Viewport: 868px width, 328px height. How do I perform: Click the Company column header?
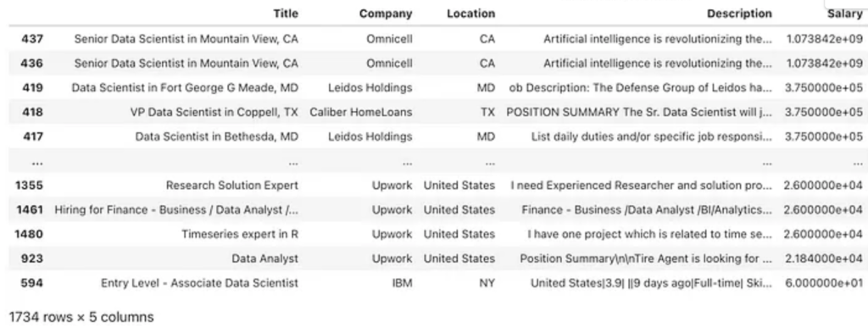(386, 14)
